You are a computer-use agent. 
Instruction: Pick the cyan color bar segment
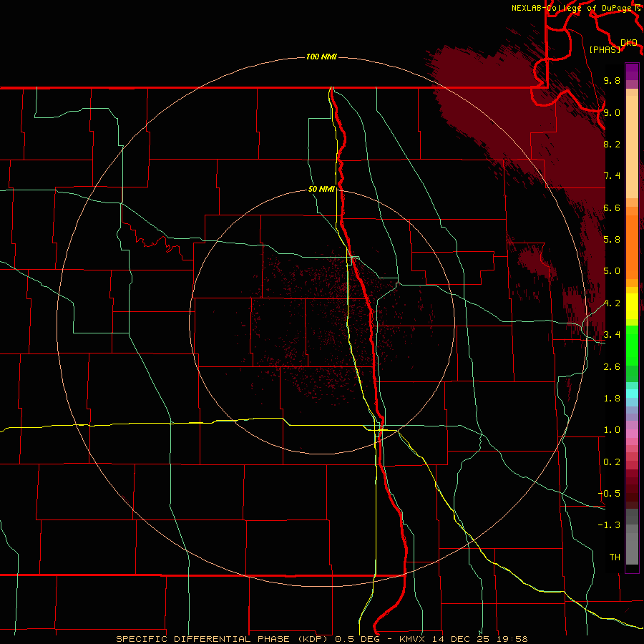coord(632,394)
